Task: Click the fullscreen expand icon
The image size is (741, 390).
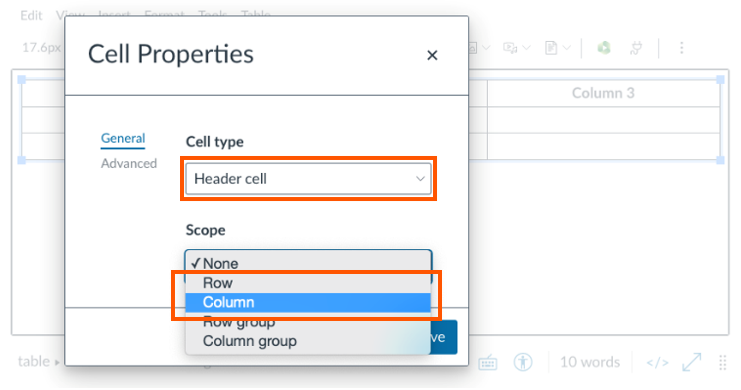Action: pos(692,362)
